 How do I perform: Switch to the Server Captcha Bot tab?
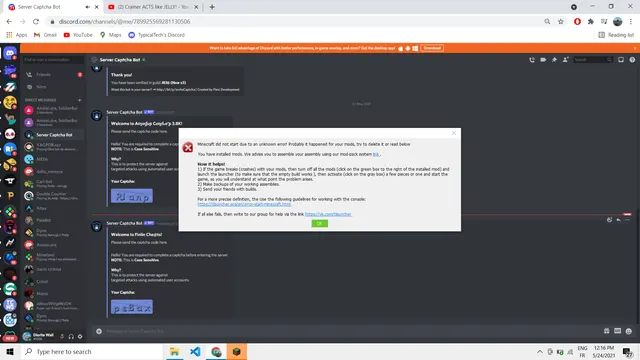(45, 7)
